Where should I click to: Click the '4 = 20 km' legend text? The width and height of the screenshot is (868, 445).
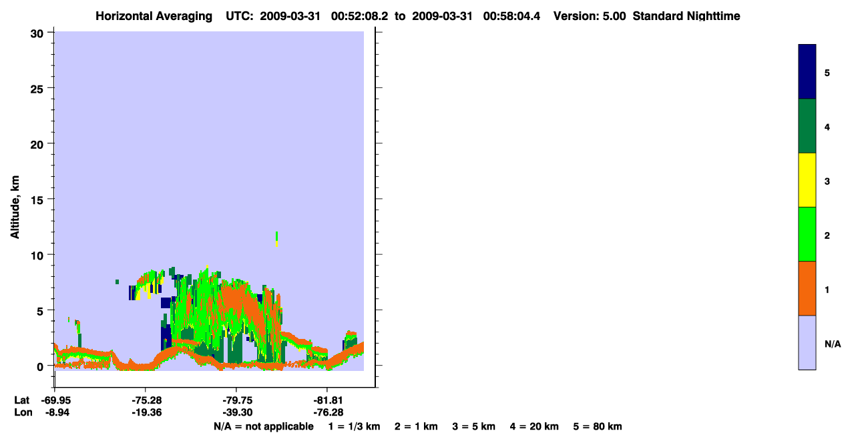coord(534,427)
